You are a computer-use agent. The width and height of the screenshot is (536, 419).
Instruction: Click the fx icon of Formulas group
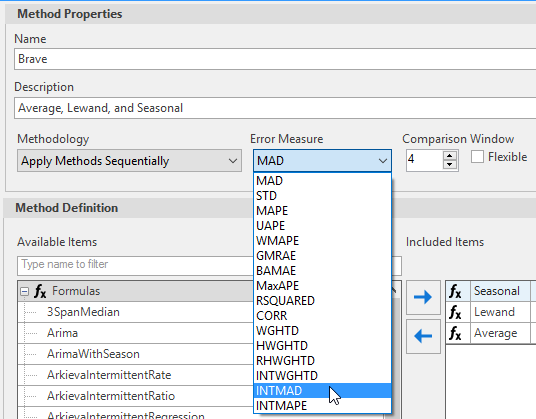40,291
